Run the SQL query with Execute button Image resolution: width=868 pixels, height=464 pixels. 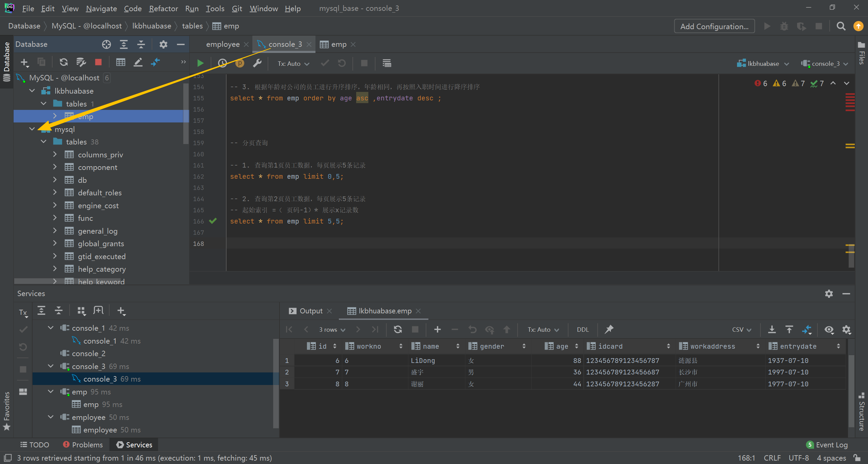(x=200, y=63)
